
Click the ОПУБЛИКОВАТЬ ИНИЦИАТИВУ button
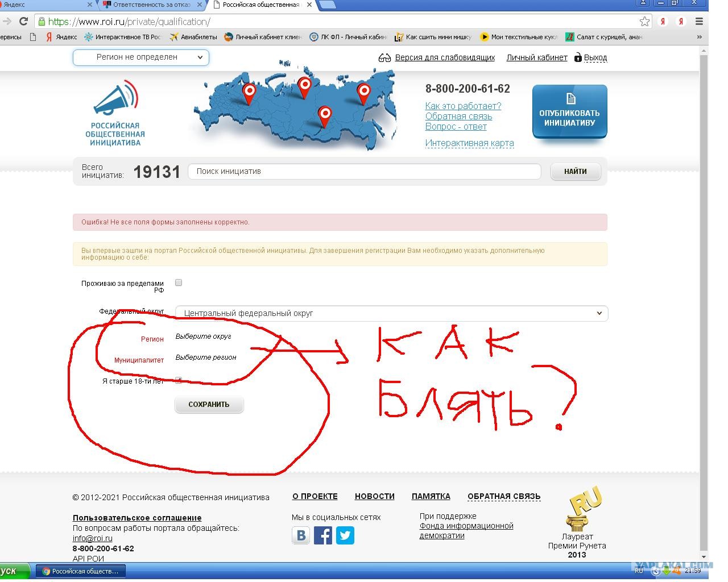pos(570,111)
